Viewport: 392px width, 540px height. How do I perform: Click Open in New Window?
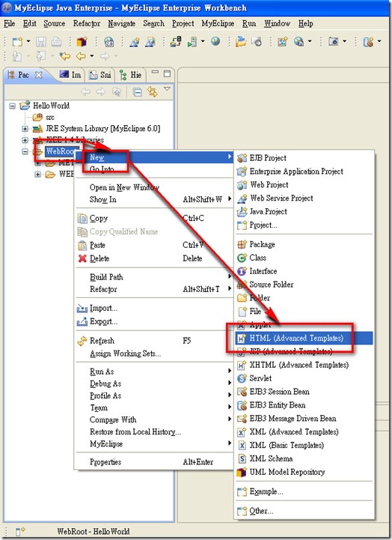point(154,187)
